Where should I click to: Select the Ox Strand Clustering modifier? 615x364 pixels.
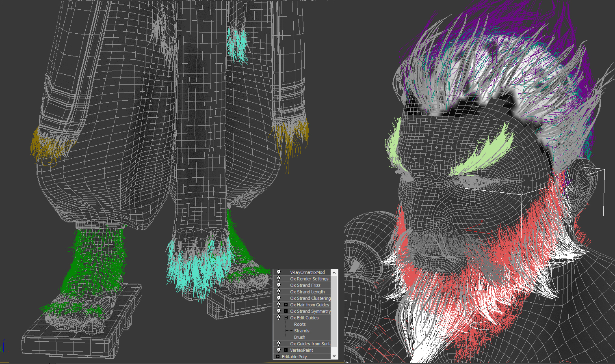[x=310, y=298]
